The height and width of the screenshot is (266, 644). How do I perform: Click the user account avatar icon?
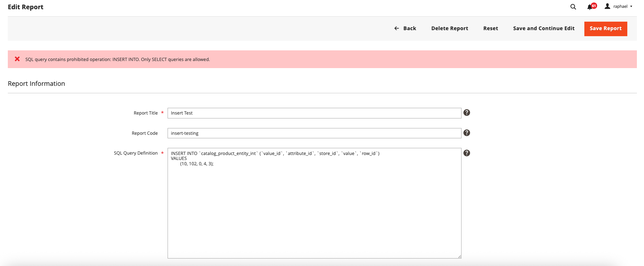(x=607, y=6)
